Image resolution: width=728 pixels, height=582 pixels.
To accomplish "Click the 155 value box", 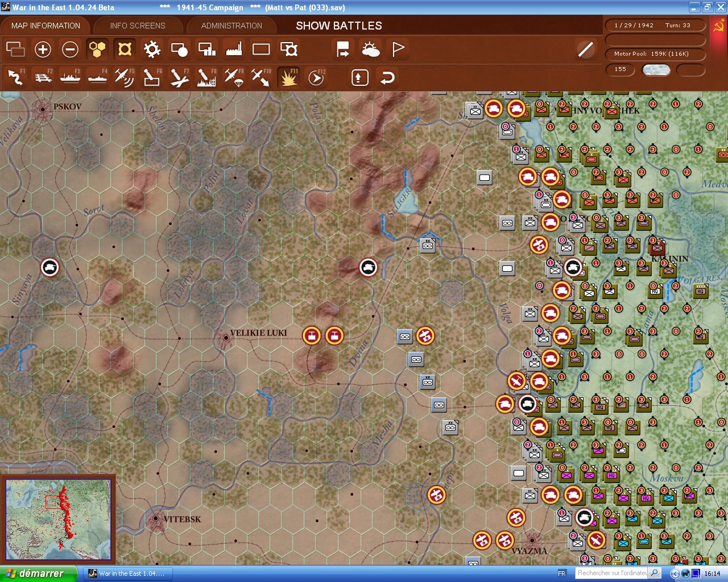I will point(621,69).
